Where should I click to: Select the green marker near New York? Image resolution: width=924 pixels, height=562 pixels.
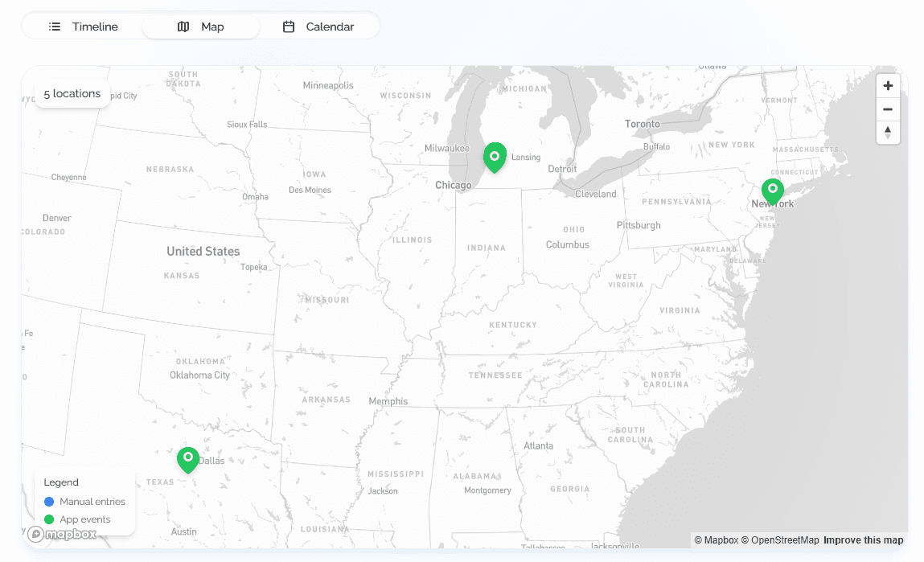[773, 191]
